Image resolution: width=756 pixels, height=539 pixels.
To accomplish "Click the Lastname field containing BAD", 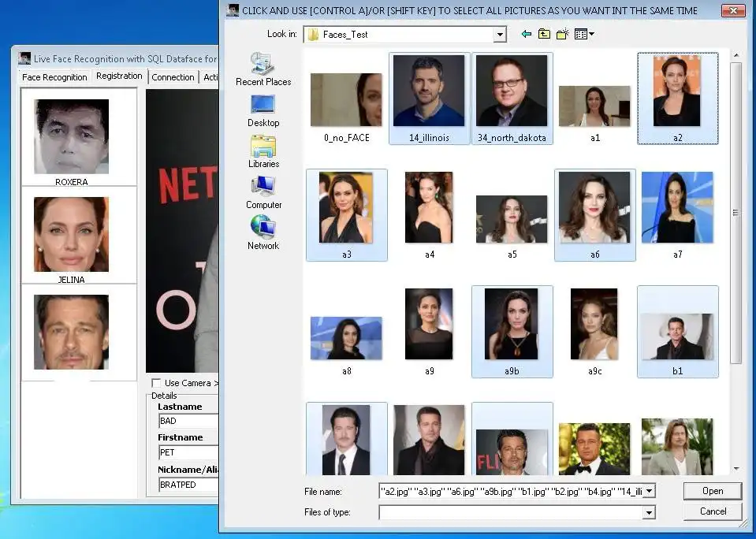I will coord(188,421).
